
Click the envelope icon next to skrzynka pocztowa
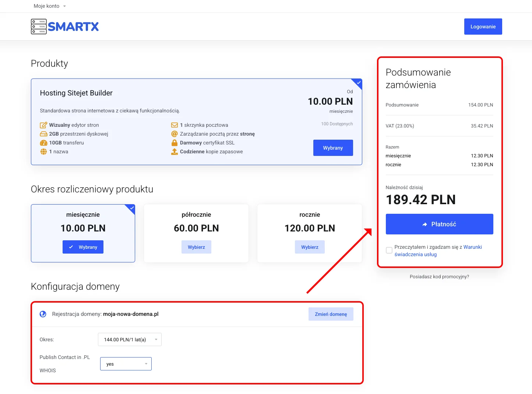174,125
